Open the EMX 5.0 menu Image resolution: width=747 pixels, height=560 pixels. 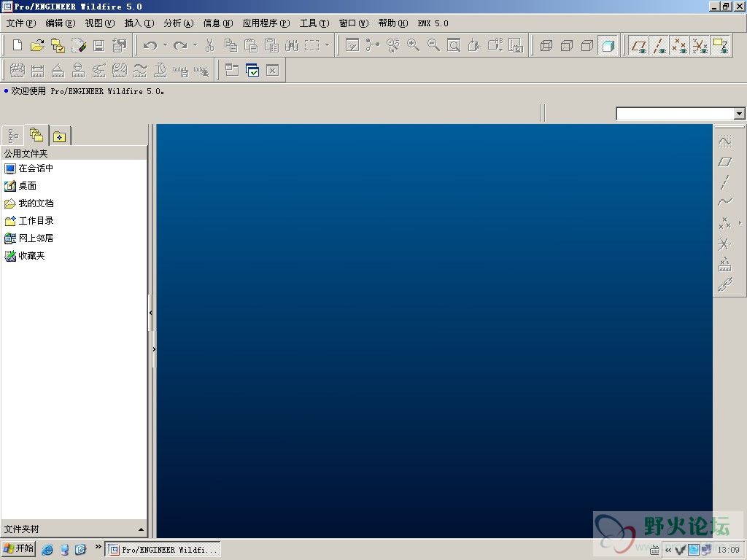click(x=433, y=23)
